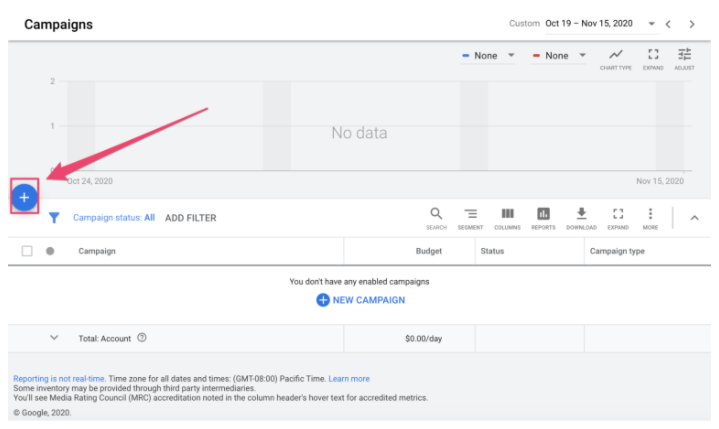Image resolution: width=719 pixels, height=429 pixels.
Task: Click Add Filter
Action: [190, 217]
